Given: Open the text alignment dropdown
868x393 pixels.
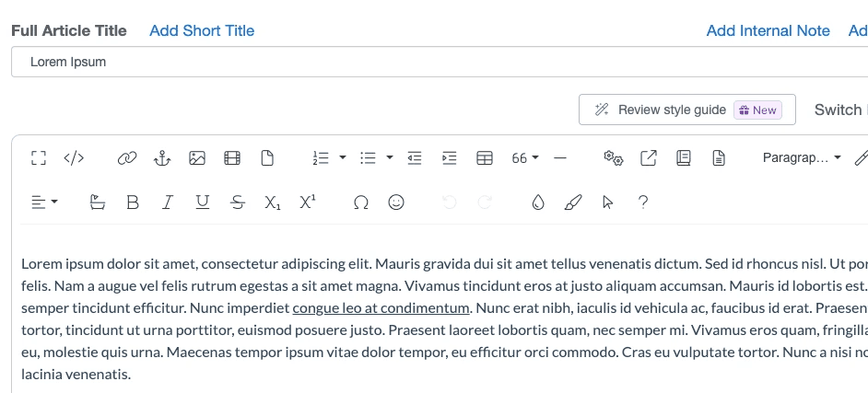Looking at the screenshot, I should tap(44, 202).
